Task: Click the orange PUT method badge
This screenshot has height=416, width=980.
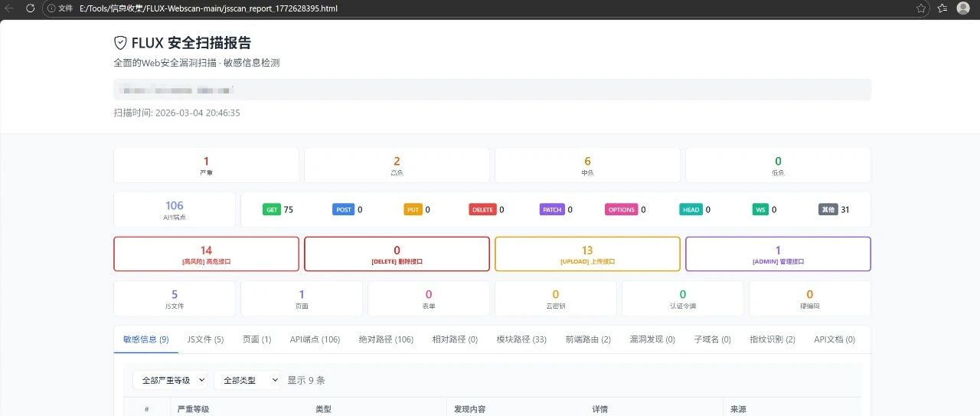Action: (x=413, y=209)
